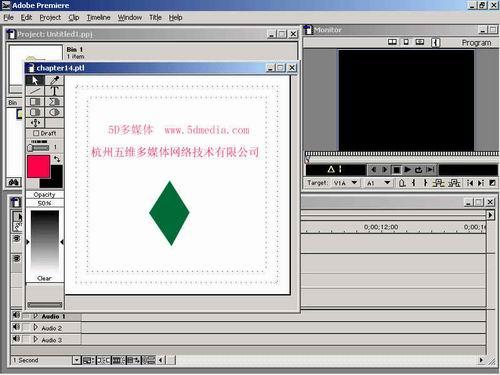Enable the Draft checkbox
500x375 pixels.
(x=36, y=133)
